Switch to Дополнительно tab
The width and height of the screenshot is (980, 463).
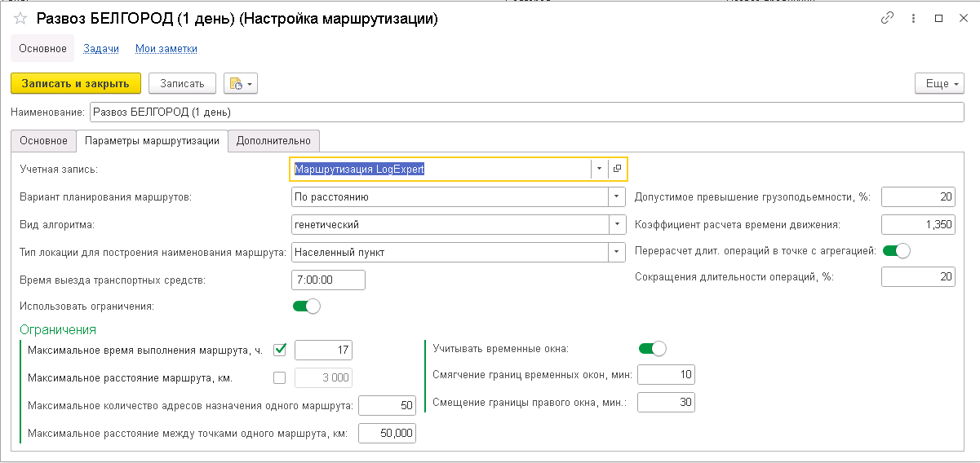coord(273,140)
